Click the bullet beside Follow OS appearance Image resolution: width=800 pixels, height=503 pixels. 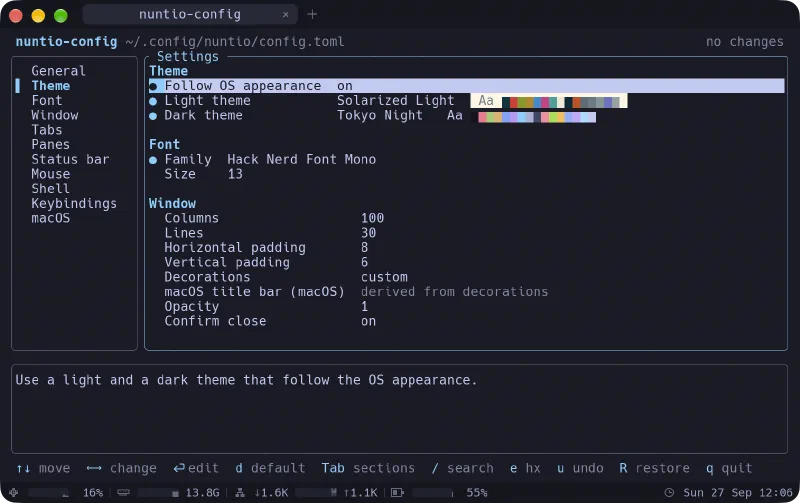coord(153,86)
